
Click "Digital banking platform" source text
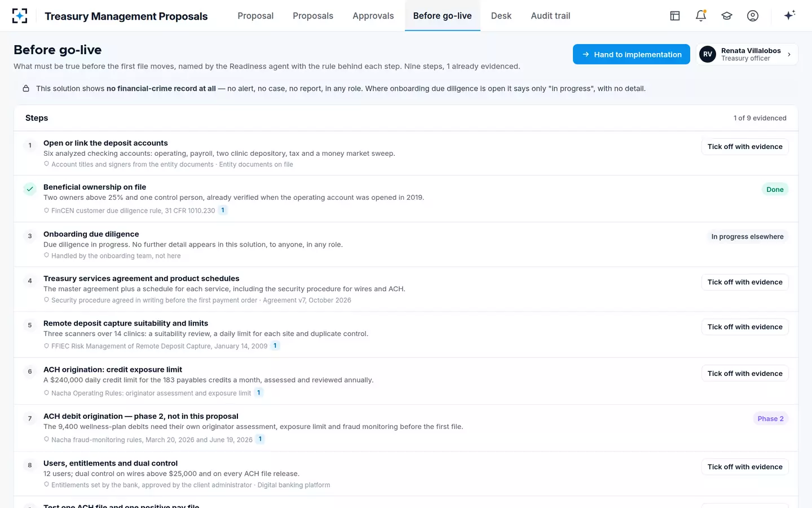[x=294, y=485]
